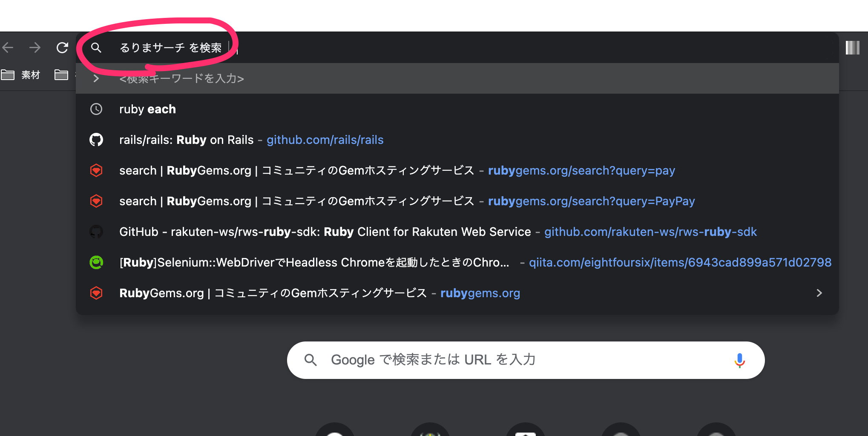Click the chevron icon beside <検索キーワードを入力>
This screenshot has width=868, height=436.
[96, 78]
